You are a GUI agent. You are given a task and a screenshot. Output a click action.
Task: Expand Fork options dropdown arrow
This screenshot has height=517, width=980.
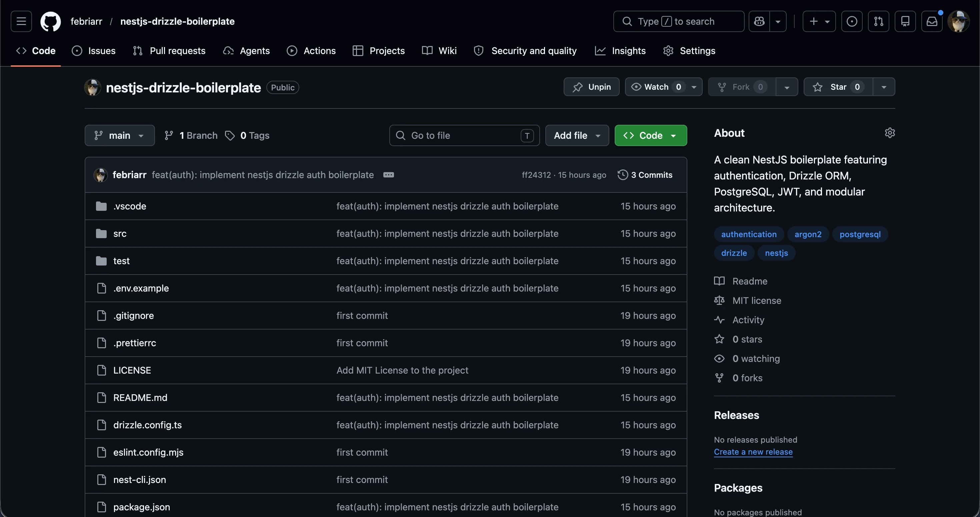pos(787,87)
